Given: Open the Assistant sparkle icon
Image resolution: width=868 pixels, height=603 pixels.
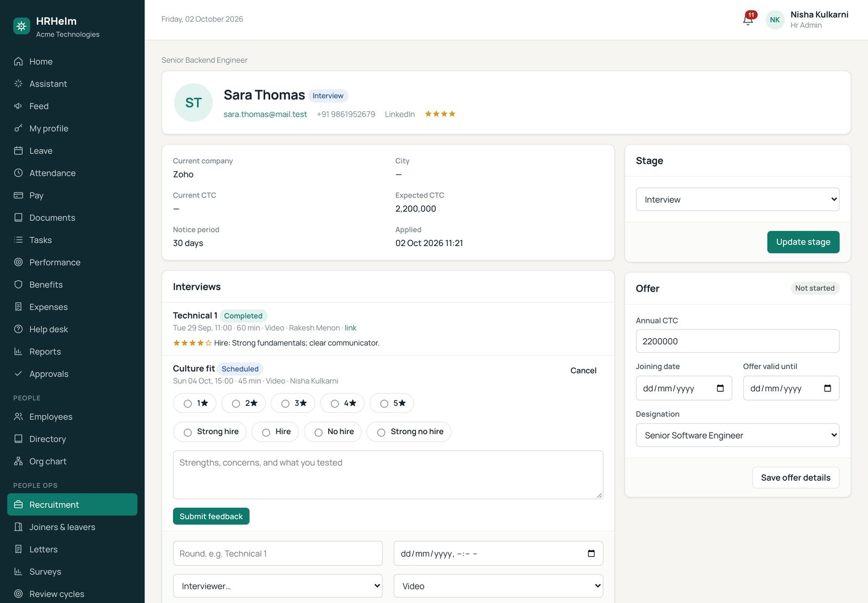Looking at the screenshot, I should point(18,84).
